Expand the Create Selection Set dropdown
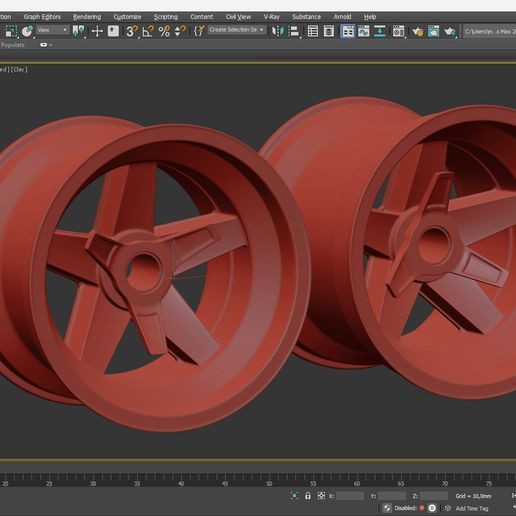This screenshot has height=516, width=516. [236, 30]
